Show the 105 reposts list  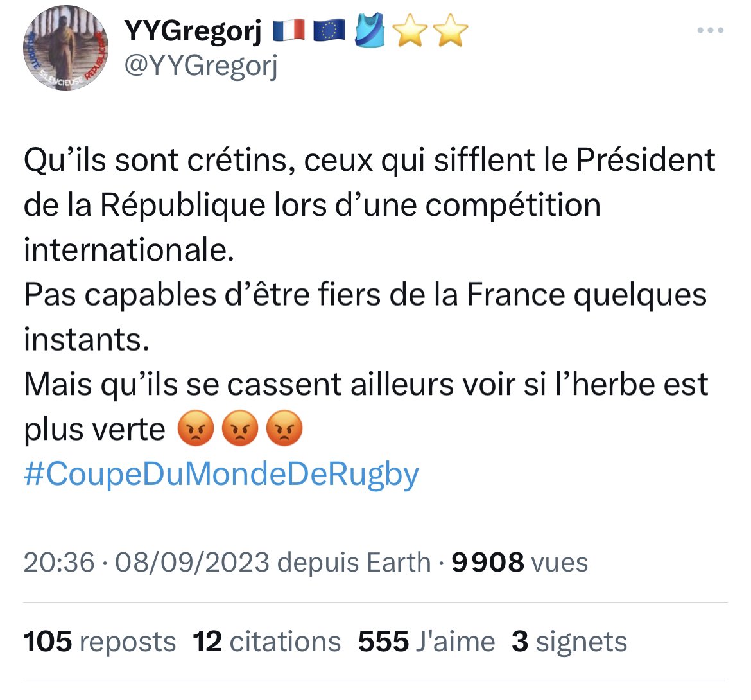click(99, 642)
